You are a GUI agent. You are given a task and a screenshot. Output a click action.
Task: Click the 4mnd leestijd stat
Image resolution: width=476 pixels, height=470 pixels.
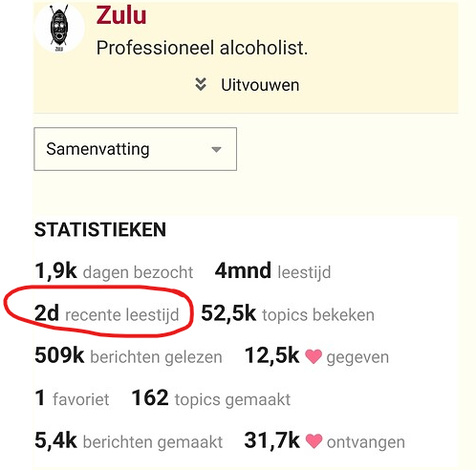tap(273, 271)
